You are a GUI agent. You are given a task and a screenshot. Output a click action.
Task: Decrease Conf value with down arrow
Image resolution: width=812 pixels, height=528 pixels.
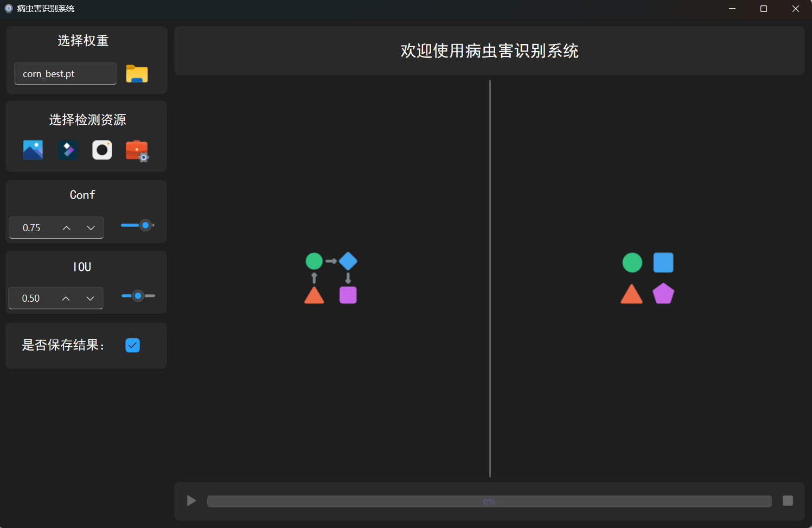[91, 228]
